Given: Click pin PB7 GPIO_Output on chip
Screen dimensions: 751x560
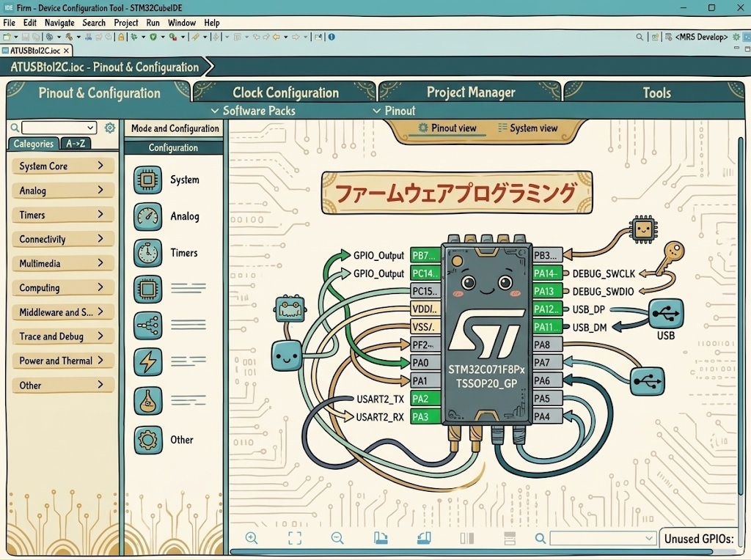Looking at the screenshot, I should coord(425,255).
